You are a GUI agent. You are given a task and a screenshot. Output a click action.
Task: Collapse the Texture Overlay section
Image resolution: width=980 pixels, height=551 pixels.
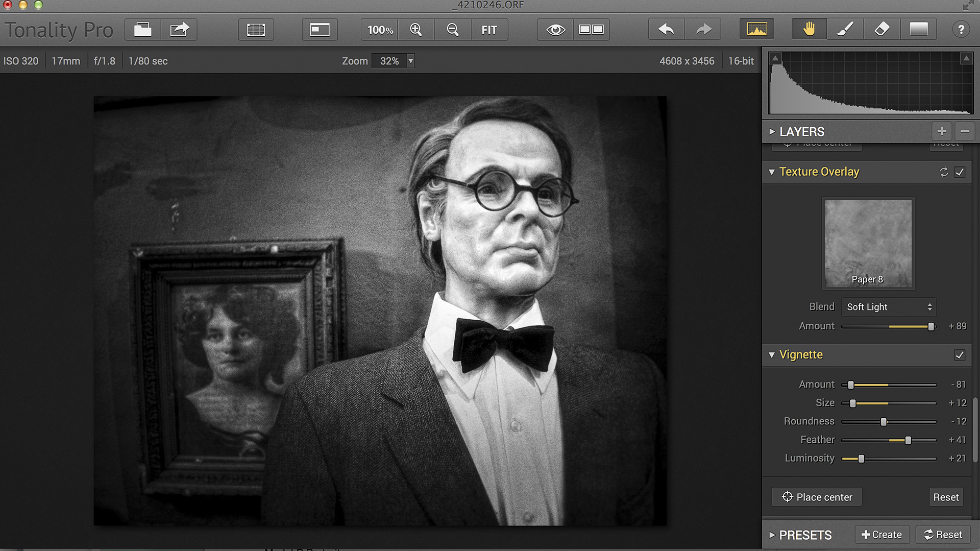pyautogui.click(x=772, y=172)
